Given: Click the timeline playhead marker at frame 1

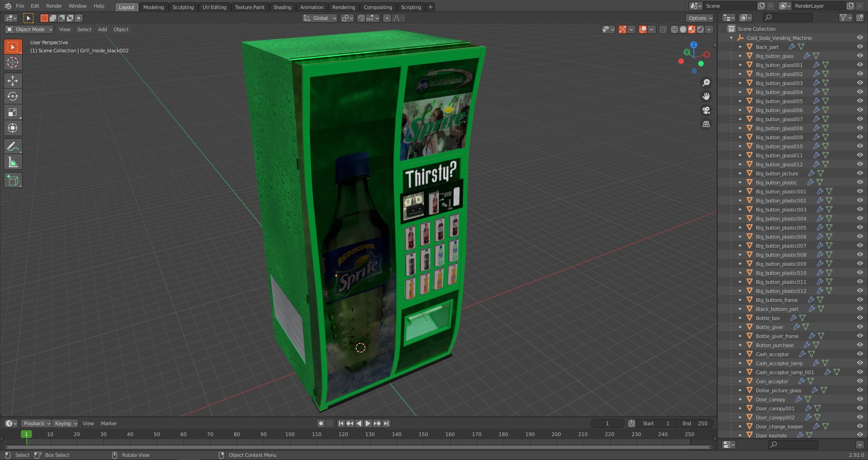Looking at the screenshot, I should tap(26, 434).
